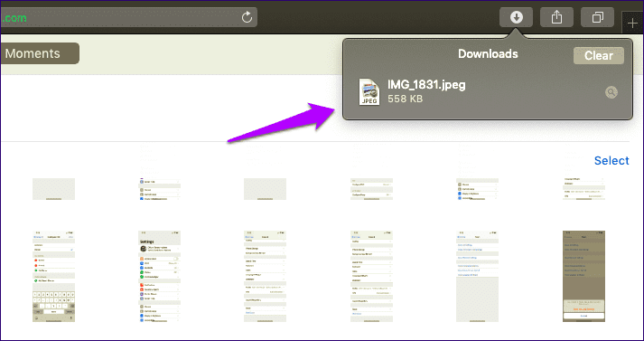Open a new tab with plus button

[x=632, y=23]
